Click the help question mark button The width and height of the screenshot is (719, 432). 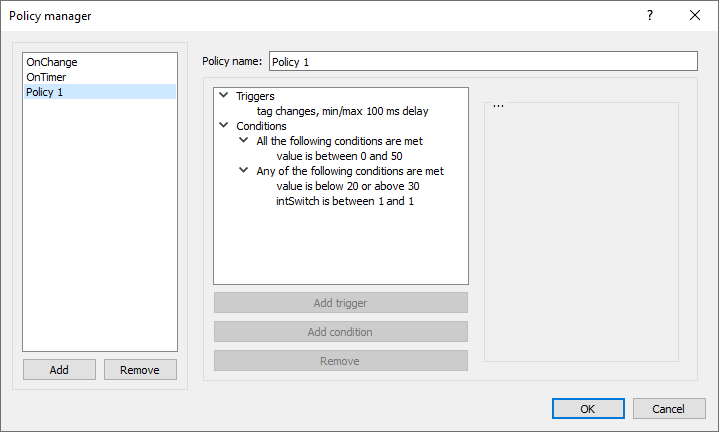point(649,15)
